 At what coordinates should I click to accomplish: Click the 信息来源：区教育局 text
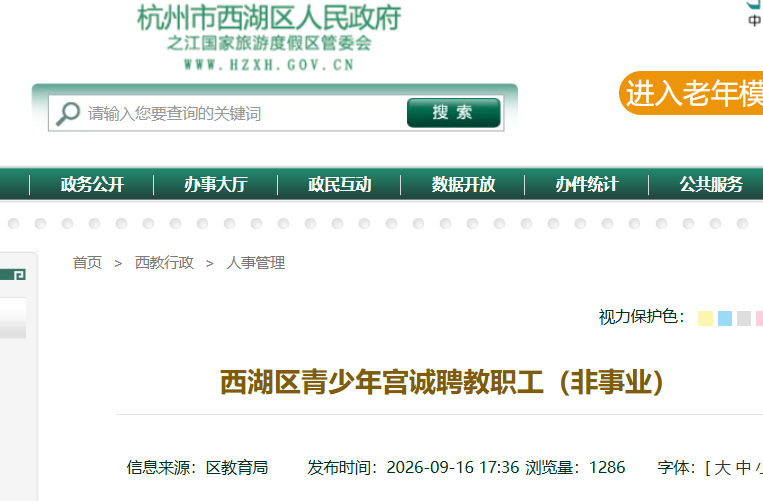click(197, 467)
